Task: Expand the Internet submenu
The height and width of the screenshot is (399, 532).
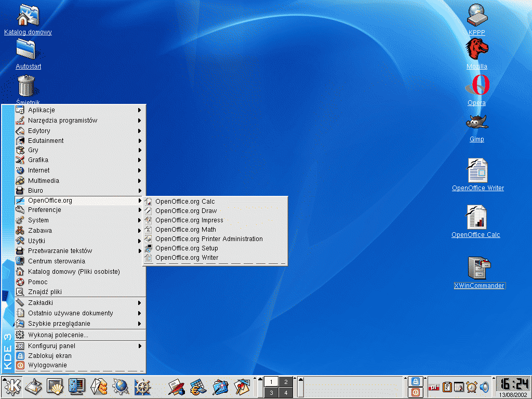Action: (x=80, y=170)
